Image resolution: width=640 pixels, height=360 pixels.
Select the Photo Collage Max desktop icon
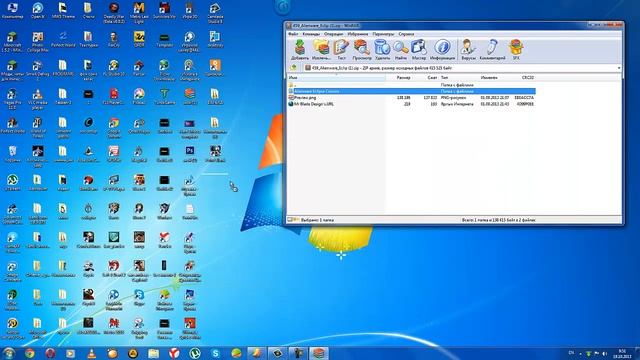tap(38, 42)
